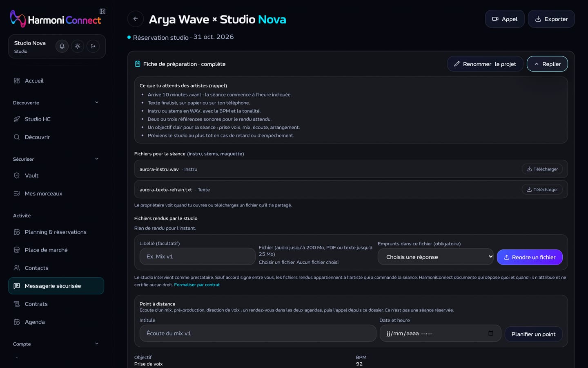Open Place de marché

(x=56, y=250)
